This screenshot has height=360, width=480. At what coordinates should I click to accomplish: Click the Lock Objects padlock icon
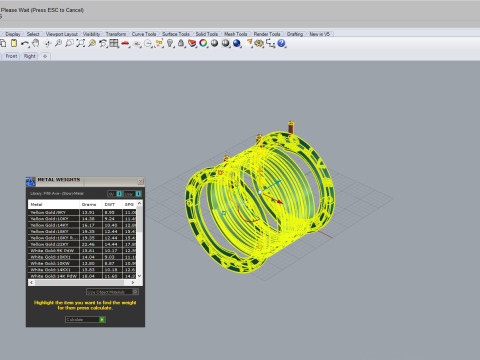pyautogui.click(x=181, y=43)
